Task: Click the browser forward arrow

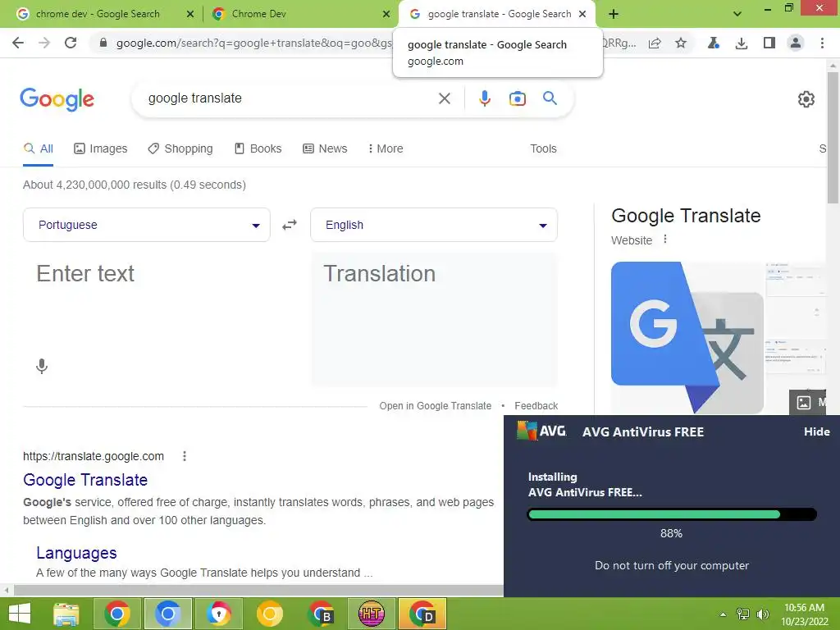Action: (x=44, y=43)
